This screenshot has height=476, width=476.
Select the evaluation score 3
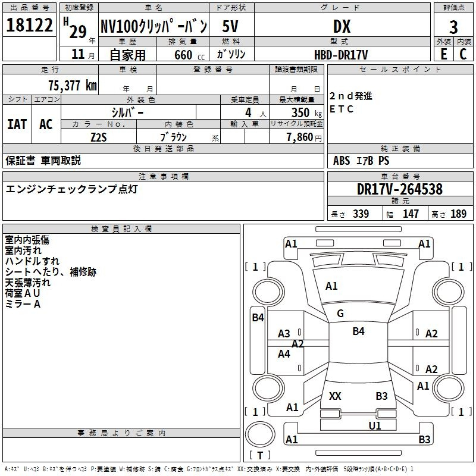pos(453,27)
